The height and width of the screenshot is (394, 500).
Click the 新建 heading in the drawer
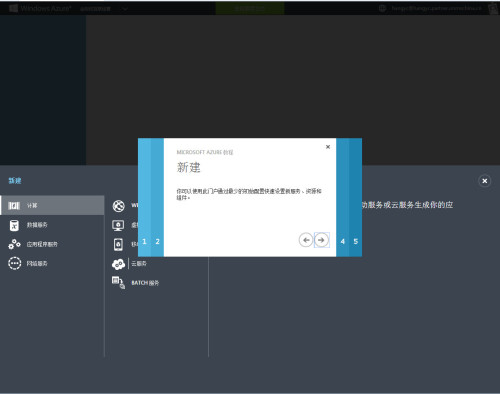click(x=15, y=181)
